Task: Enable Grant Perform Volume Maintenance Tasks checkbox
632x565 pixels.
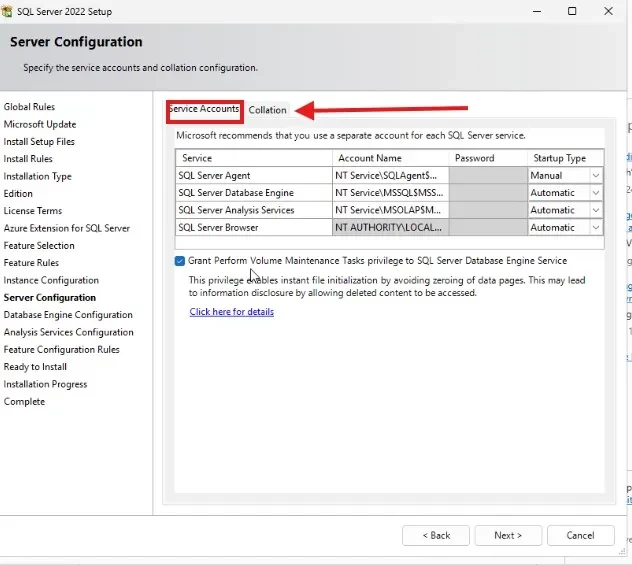Action: 179,261
